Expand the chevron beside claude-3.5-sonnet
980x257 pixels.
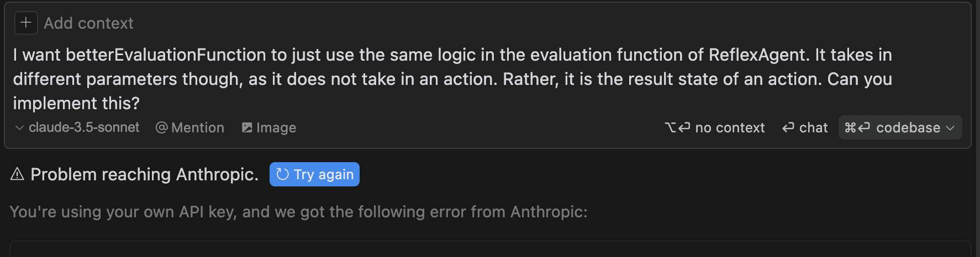click(19, 128)
